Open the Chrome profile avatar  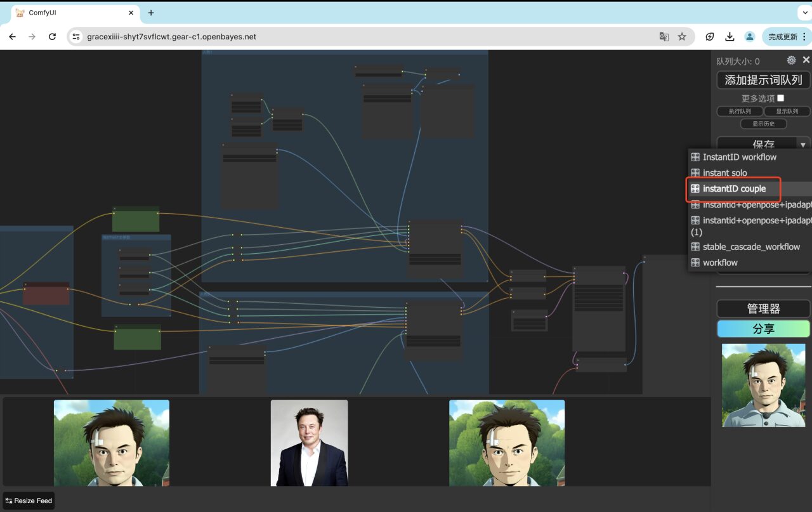(x=750, y=37)
